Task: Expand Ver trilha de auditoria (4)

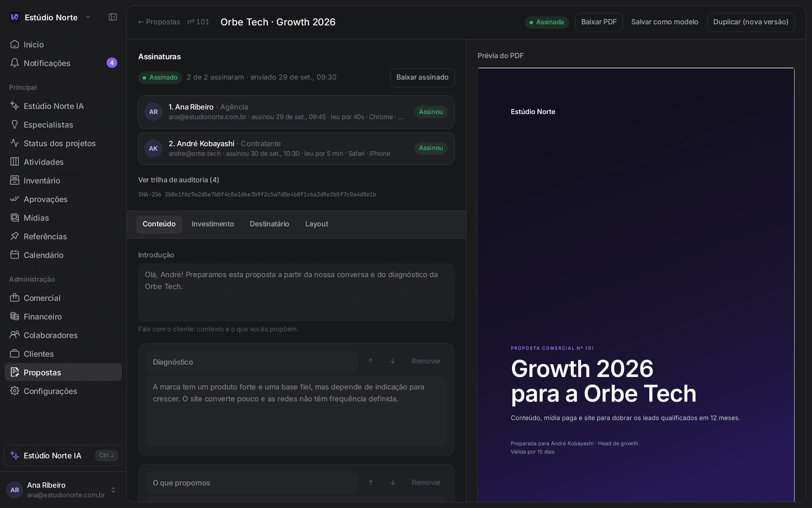Action: 178,180
